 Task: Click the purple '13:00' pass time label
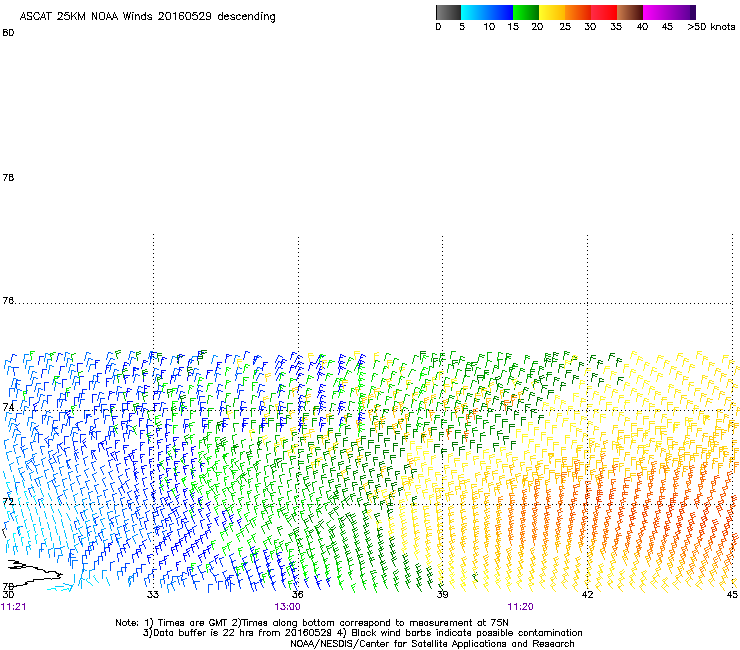pyautogui.click(x=287, y=607)
